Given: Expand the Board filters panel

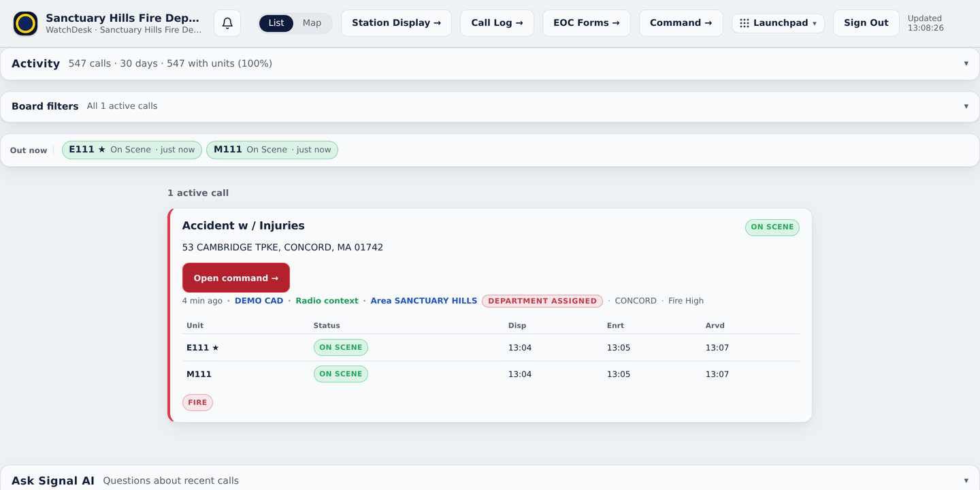Looking at the screenshot, I should click(x=490, y=107).
